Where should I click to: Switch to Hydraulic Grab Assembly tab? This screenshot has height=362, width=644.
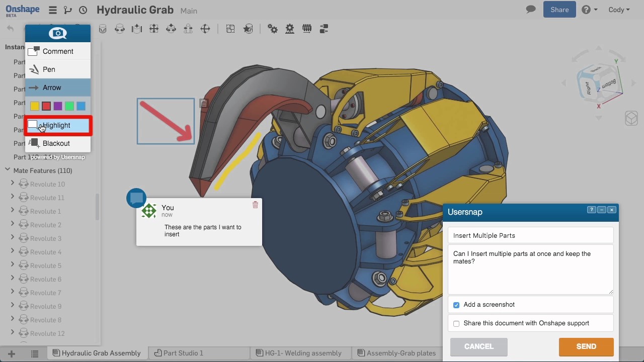[x=97, y=353]
